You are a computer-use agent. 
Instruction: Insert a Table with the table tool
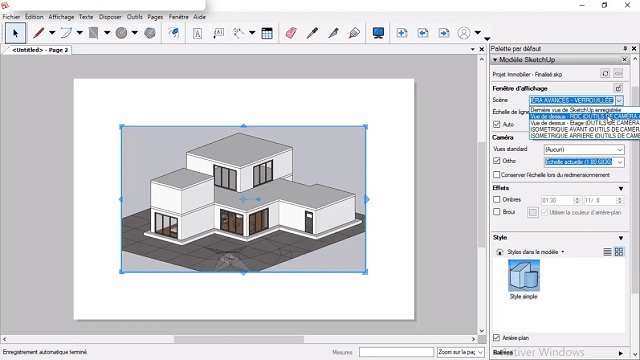[267, 33]
